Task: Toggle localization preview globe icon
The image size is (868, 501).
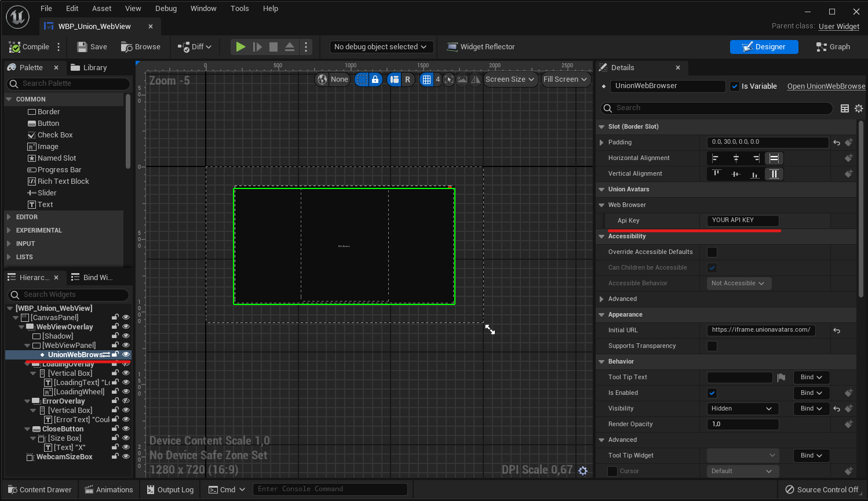Action: (x=322, y=79)
